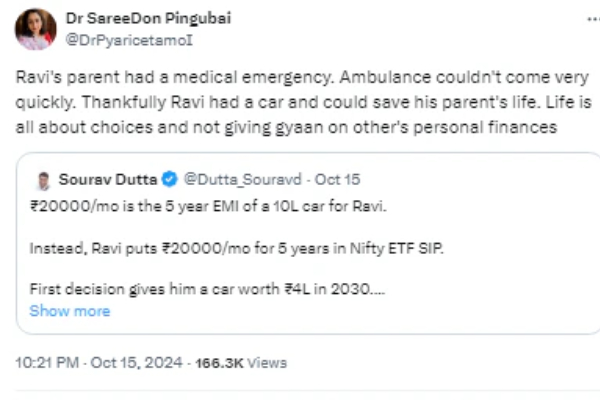Visit the @DrPyaricetamol handle
Image resolution: width=600 pixels, height=400 pixels.
click(x=130, y=38)
